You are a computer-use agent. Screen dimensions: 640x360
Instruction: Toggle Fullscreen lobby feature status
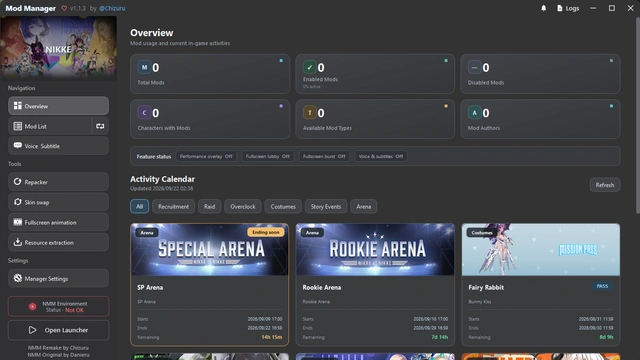coord(267,156)
